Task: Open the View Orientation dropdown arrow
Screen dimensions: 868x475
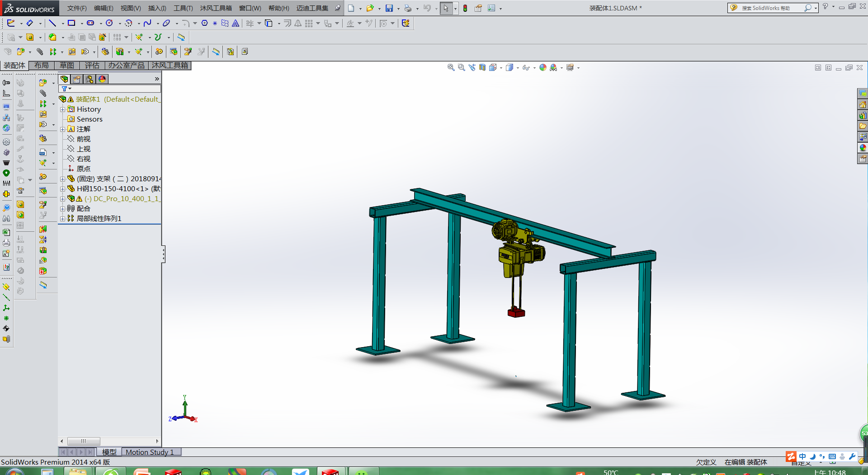Action: pyautogui.click(x=501, y=68)
